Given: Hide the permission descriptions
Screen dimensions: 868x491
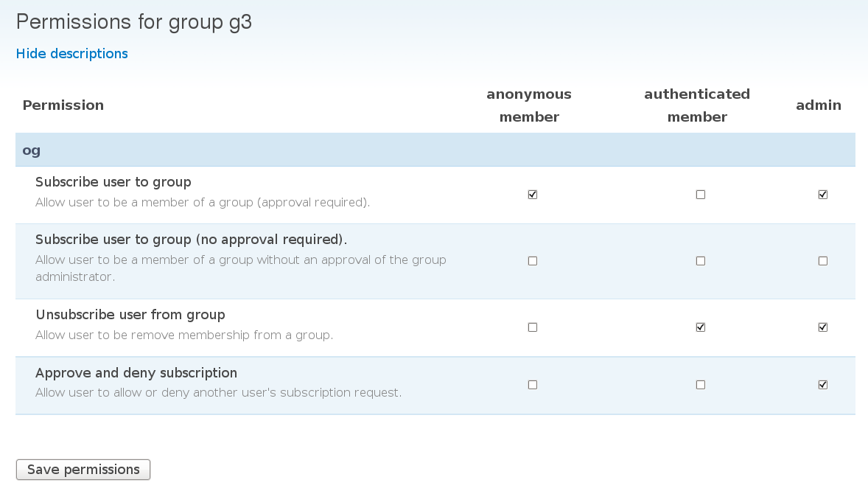Looking at the screenshot, I should coord(71,53).
